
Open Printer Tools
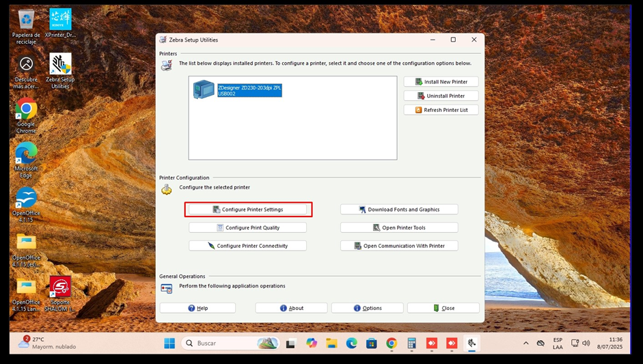pos(399,227)
